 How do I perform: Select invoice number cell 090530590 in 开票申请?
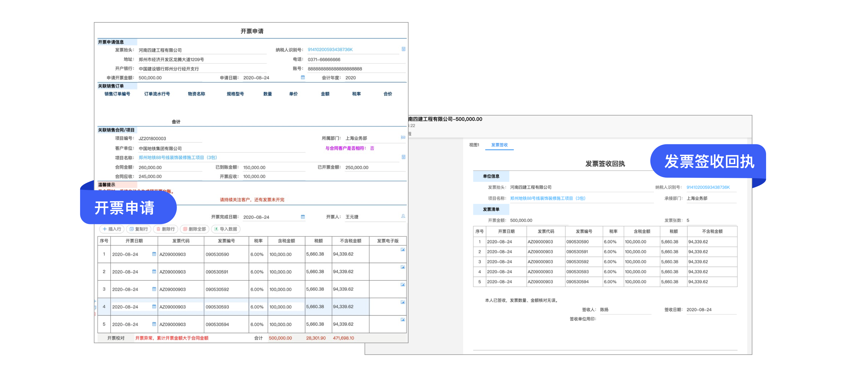tap(226, 254)
